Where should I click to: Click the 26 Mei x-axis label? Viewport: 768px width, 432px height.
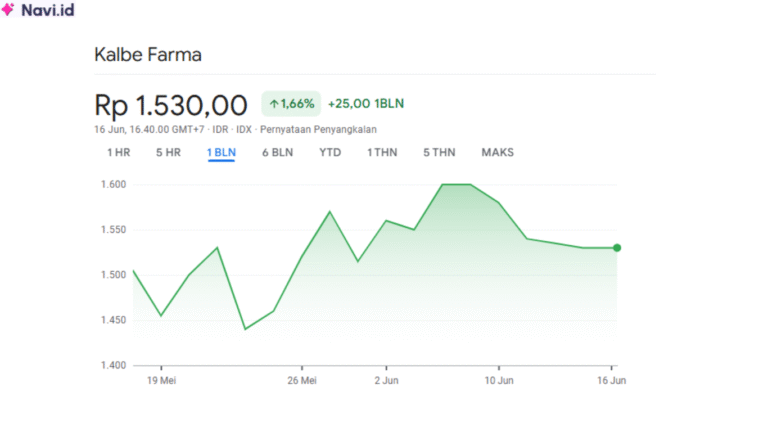(x=302, y=380)
